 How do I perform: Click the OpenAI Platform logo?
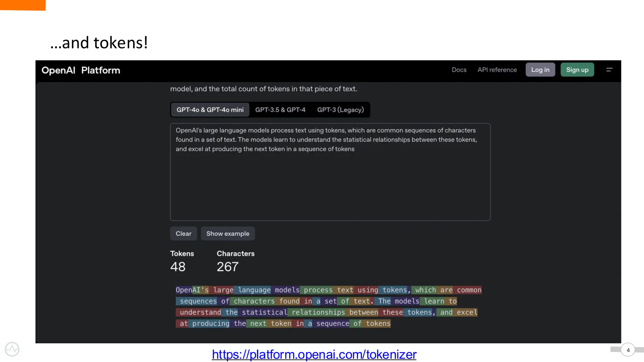tap(81, 70)
